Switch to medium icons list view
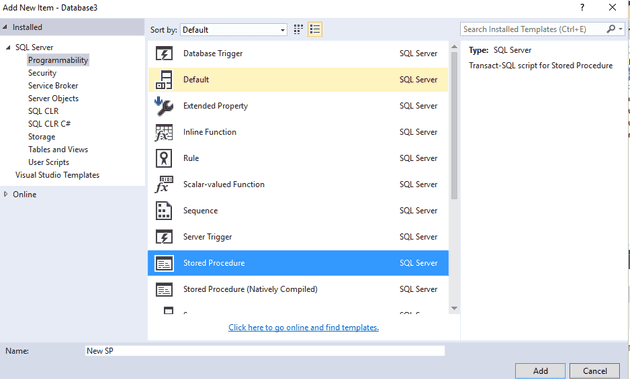The width and height of the screenshot is (630, 379). (315, 29)
